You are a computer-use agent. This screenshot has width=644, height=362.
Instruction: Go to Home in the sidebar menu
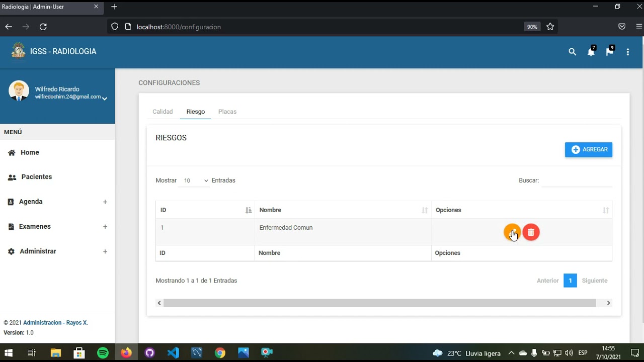[30, 152]
